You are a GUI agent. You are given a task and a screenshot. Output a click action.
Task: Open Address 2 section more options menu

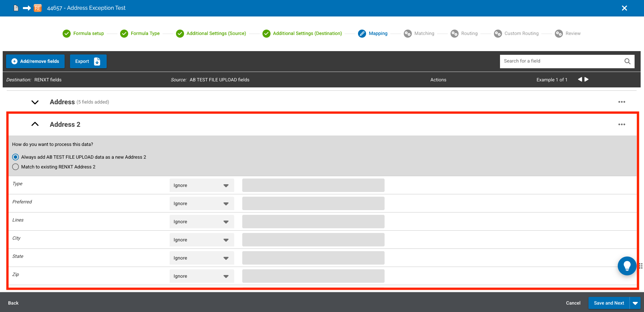621,124
